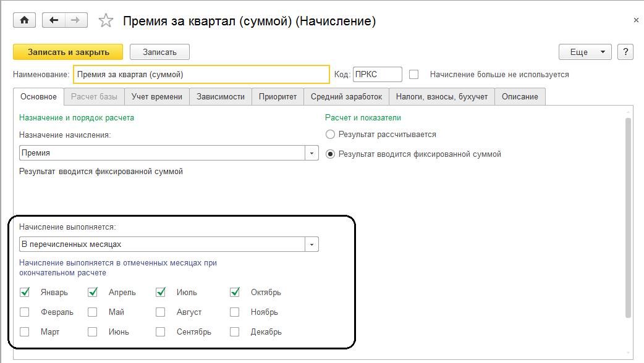Expand the 'Назначение начисления' dropdown

[312, 152]
